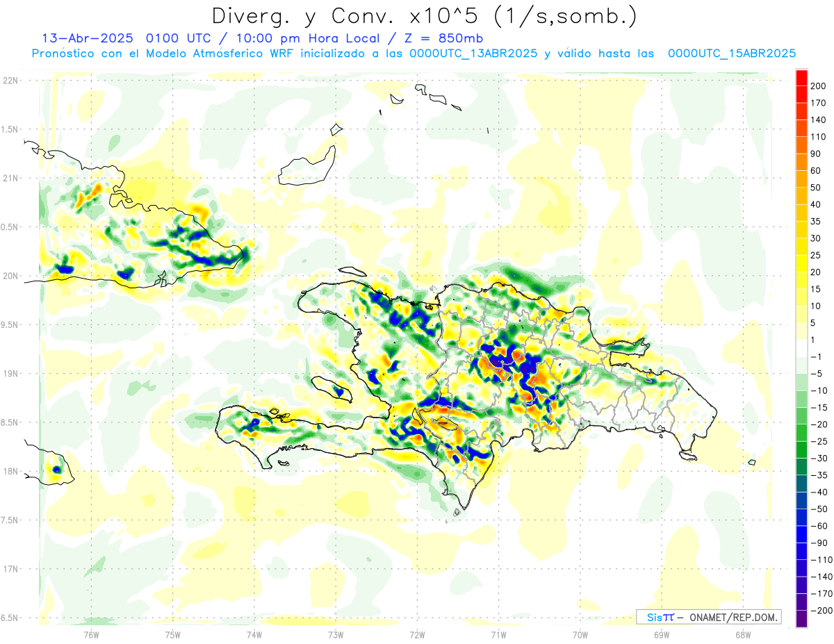Click the '71W' longitude axis label
834x644 pixels.
pos(498,634)
